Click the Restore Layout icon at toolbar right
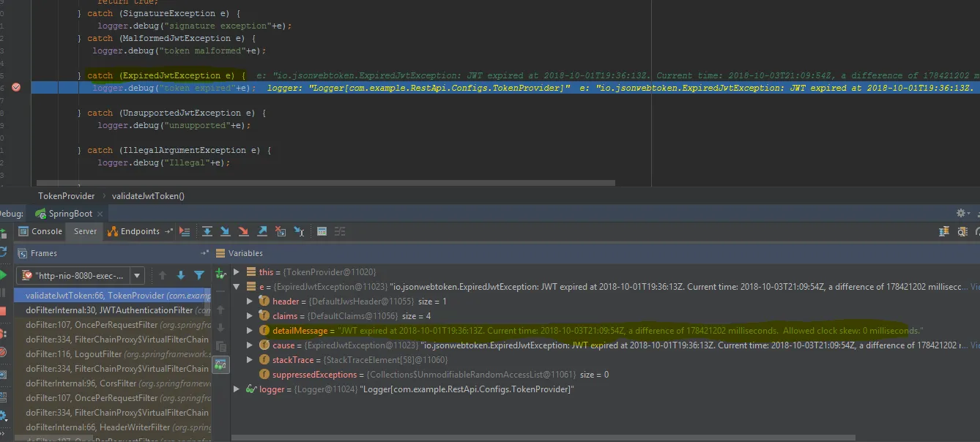The width and height of the screenshot is (980, 442). (x=945, y=231)
